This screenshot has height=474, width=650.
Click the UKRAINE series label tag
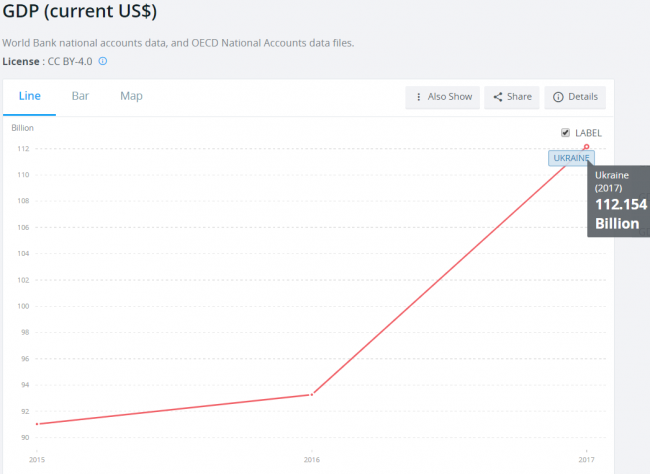[x=572, y=158]
